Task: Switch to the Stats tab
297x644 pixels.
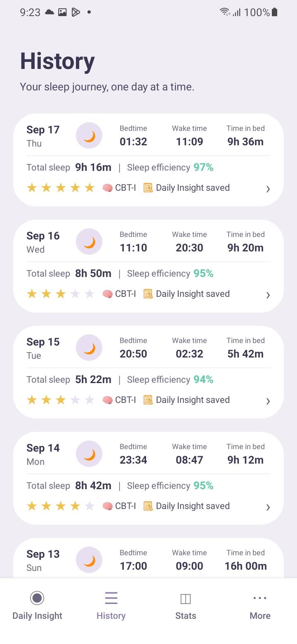Action: click(x=186, y=606)
